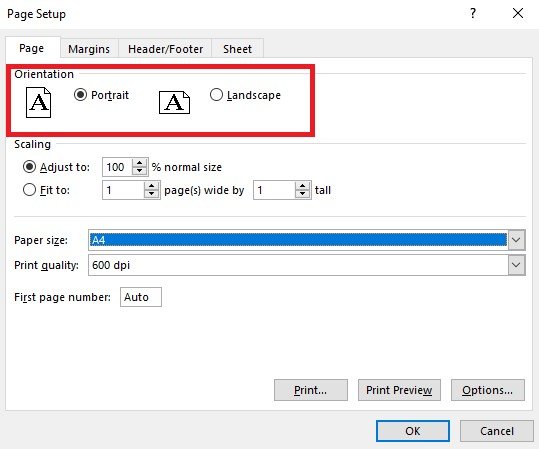
Task: Switch to the Margins tab
Action: [89, 49]
